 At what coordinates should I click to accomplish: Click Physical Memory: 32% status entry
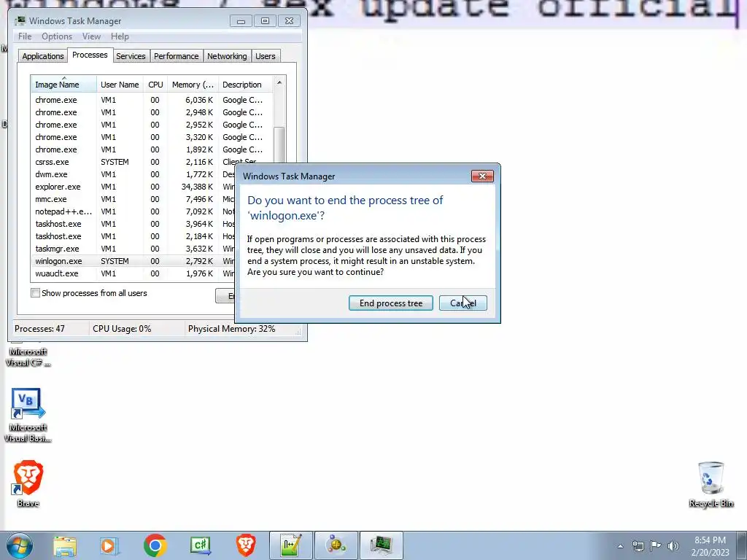231,329
